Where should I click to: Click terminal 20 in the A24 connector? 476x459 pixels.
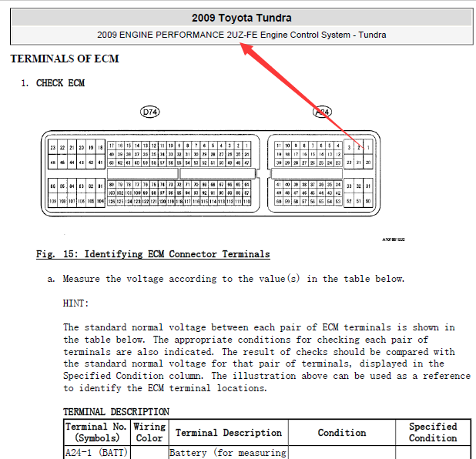(x=368, y=162)
